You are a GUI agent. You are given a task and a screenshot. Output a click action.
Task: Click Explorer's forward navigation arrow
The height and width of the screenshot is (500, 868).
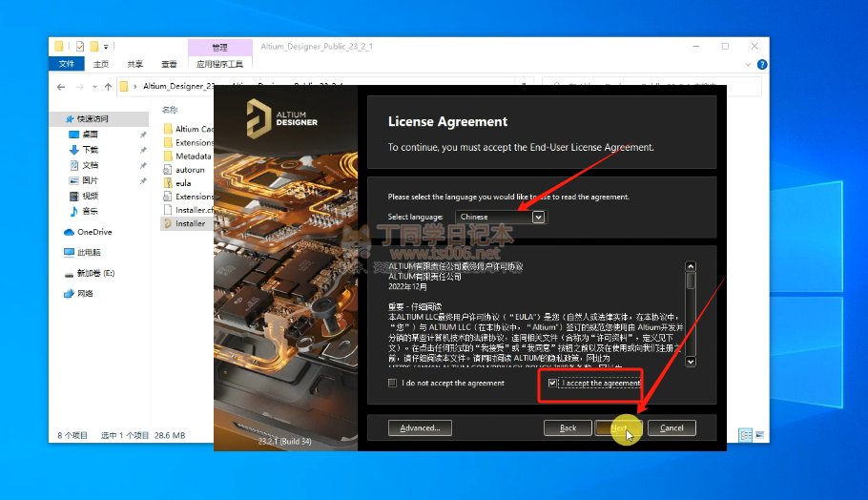[x=80, y=87]
